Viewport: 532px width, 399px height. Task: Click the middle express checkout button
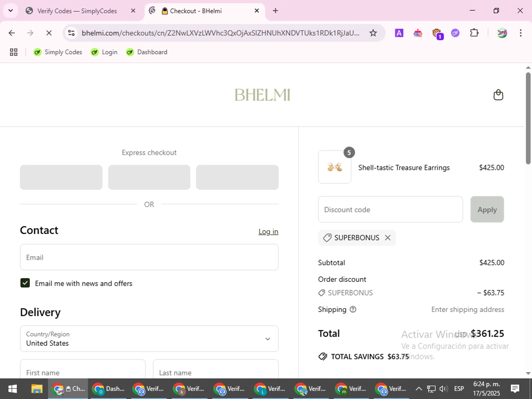point(149,177)
